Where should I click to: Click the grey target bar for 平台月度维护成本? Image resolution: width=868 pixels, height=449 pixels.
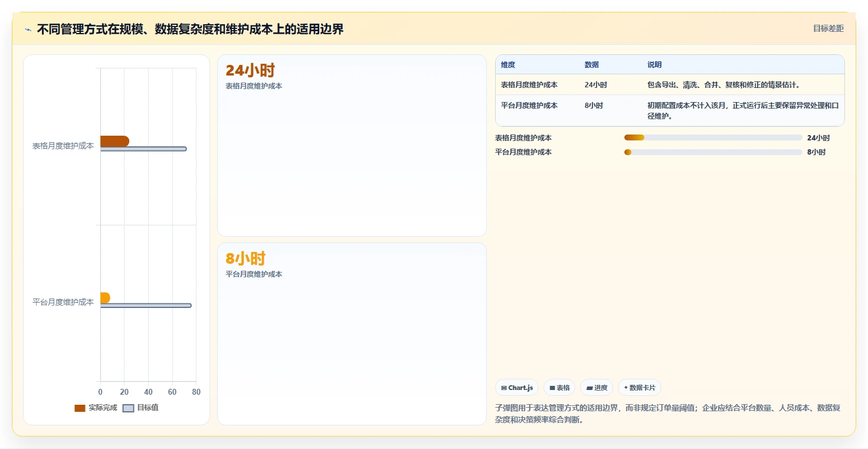(146, 306)
